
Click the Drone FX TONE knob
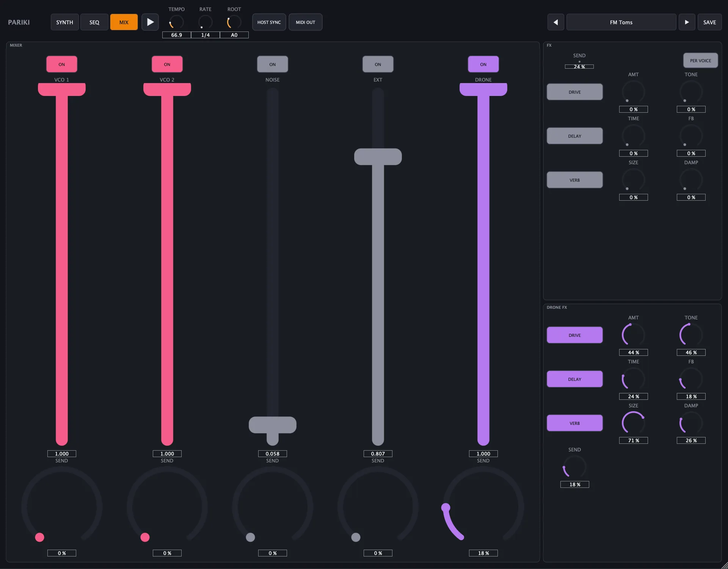[691, 335]
